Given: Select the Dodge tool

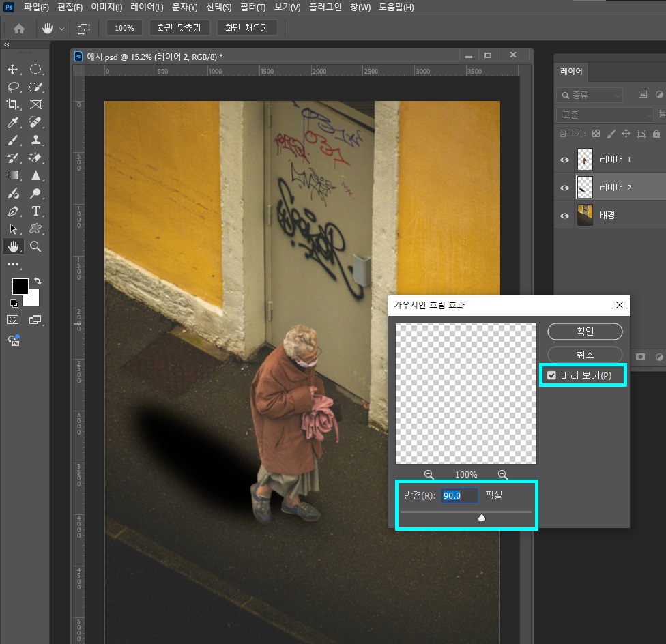Looking at the screenshot, I should (x=35, y=194).
